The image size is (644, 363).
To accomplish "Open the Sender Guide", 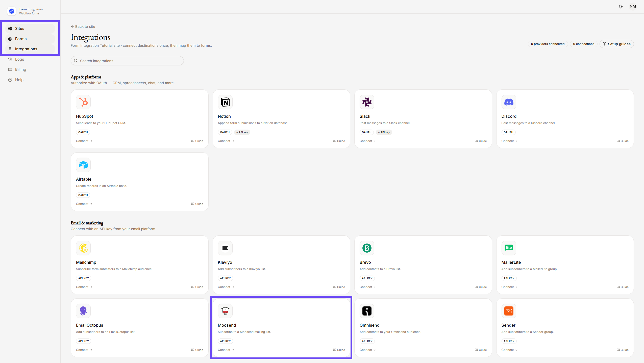I will [x=623, y=350].
